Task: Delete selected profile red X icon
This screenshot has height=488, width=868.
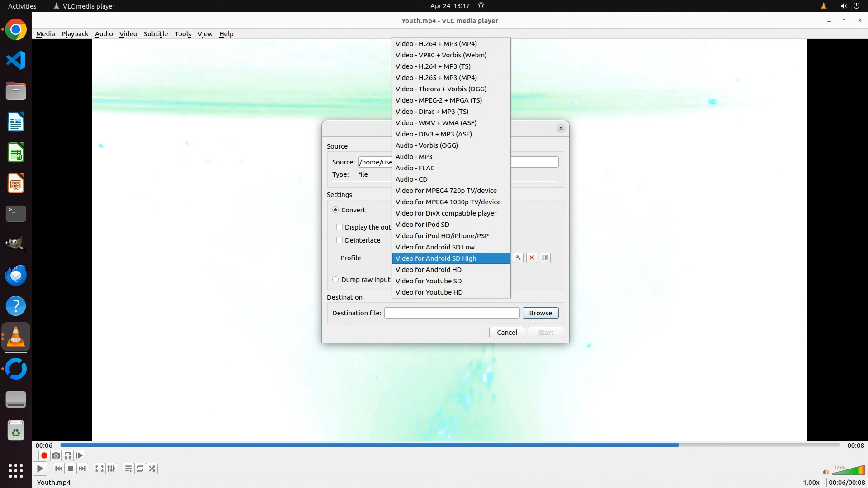Action: [532, 258]
